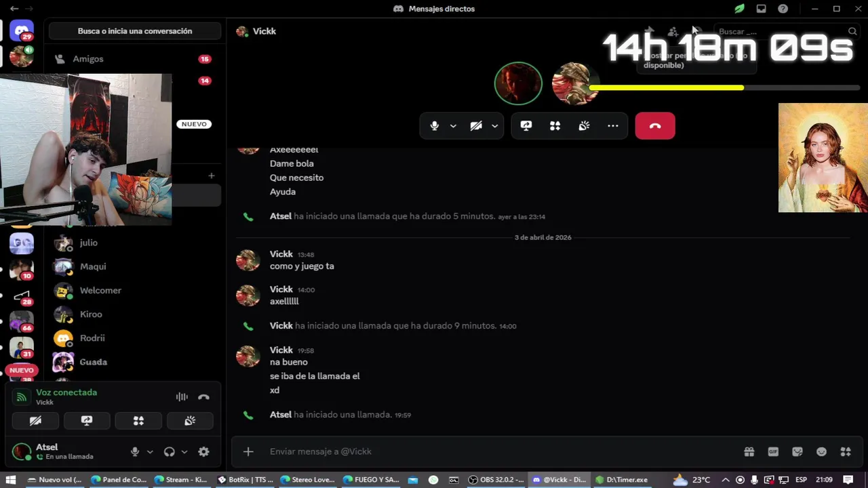Image resolution: width=868 pixels, height=488 pixels.
Task: Launch activity from voice panel
Action: (x=138, y=421)
